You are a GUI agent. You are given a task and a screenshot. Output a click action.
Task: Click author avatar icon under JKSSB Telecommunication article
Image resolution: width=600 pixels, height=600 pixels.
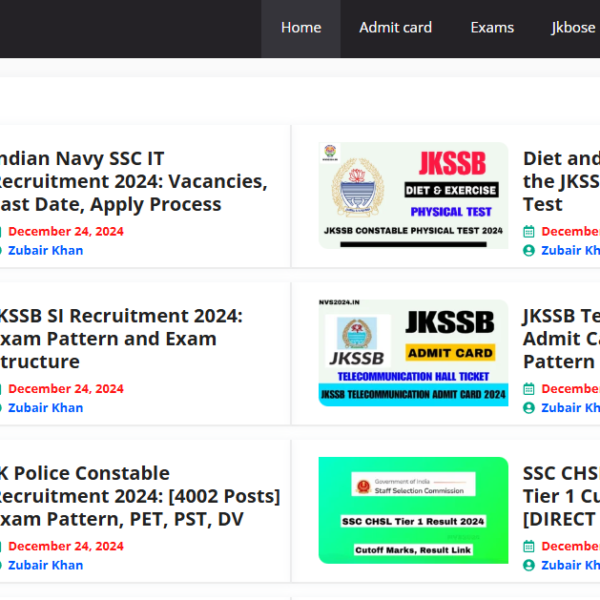click(x=529, y=408)
